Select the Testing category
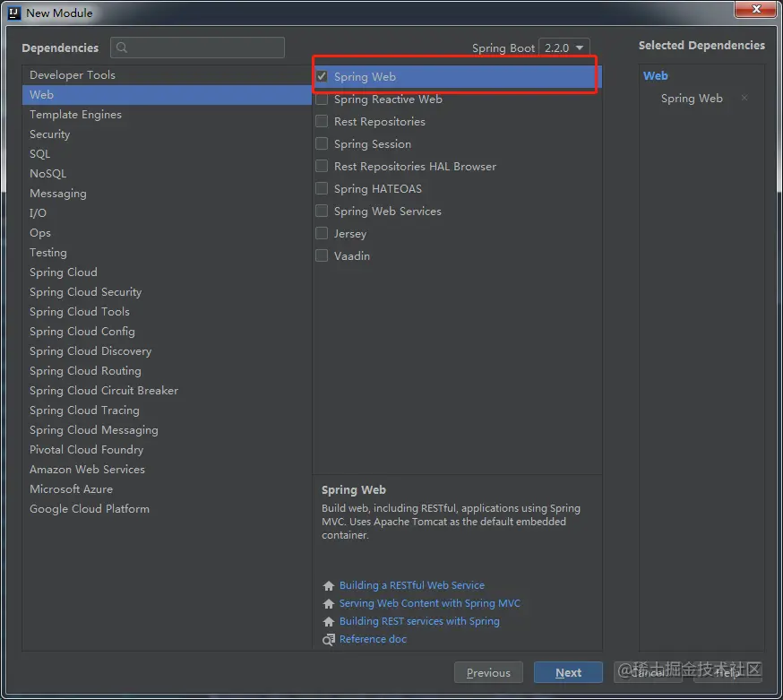 (167, 253)
